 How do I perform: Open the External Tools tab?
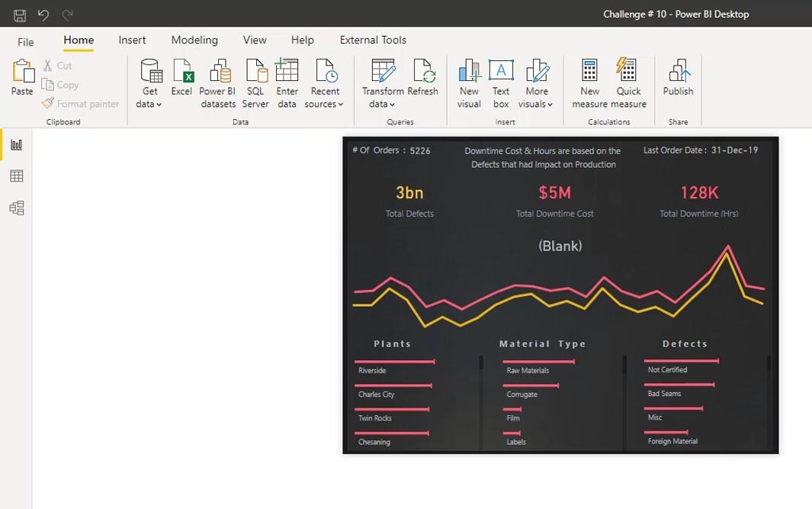pos(373,40)
